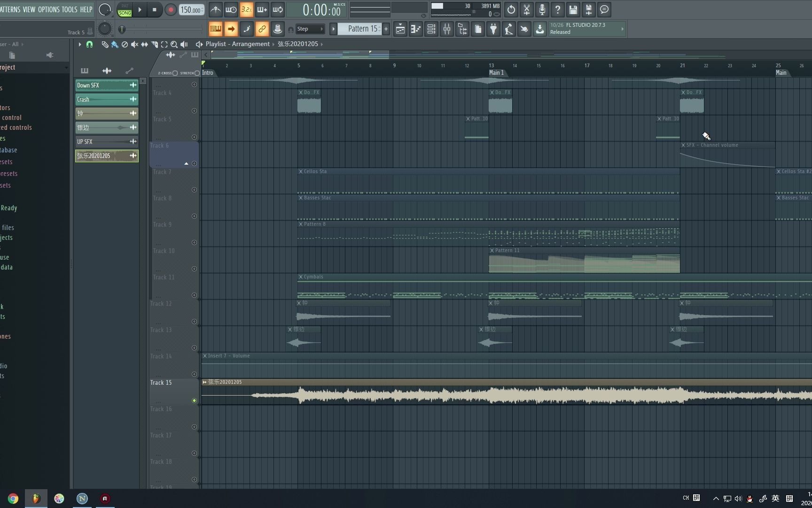Screen dimensions: 812x508
Task: Open the Playlist view
Action: click(400, 29)
